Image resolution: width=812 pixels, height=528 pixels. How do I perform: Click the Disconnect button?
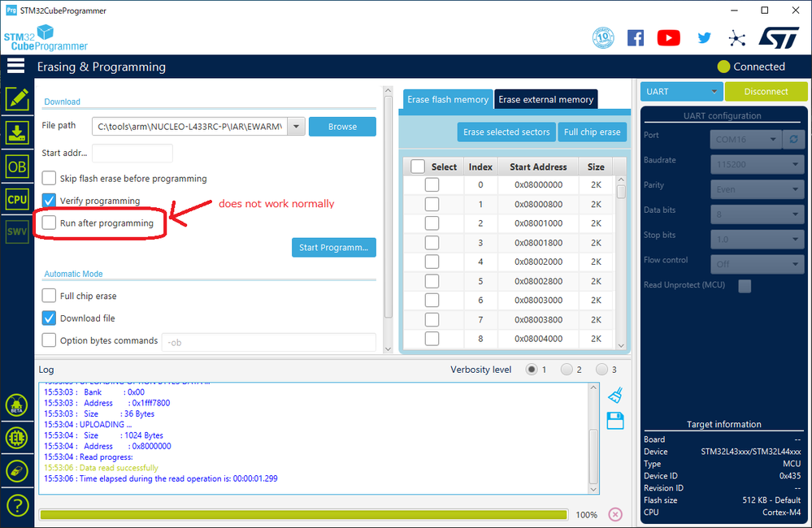(766, 92)
